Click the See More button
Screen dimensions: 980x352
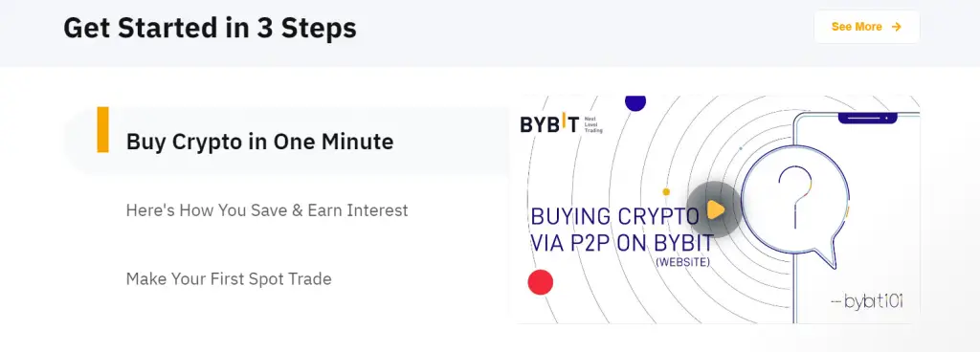866,27
